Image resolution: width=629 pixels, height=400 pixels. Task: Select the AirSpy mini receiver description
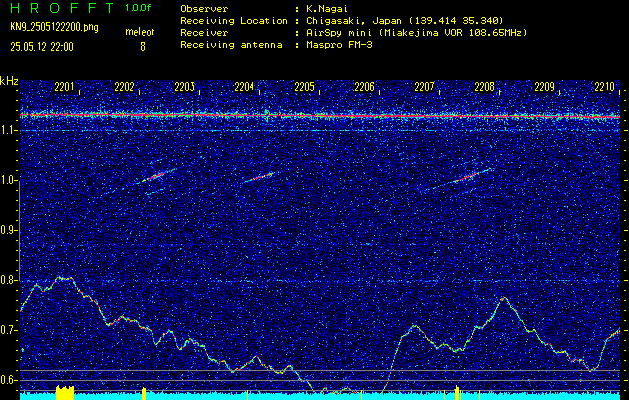coord(417,32)
